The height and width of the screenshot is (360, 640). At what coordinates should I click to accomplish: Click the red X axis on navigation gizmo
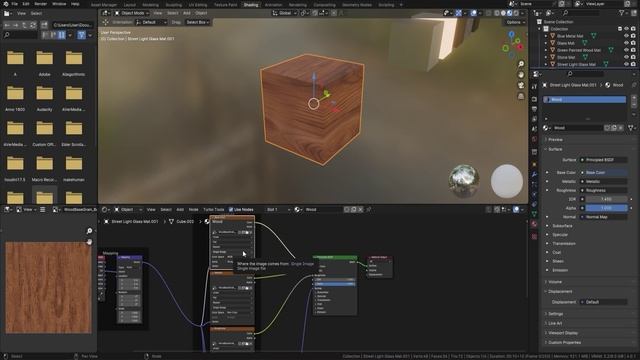tap(520, 47)
